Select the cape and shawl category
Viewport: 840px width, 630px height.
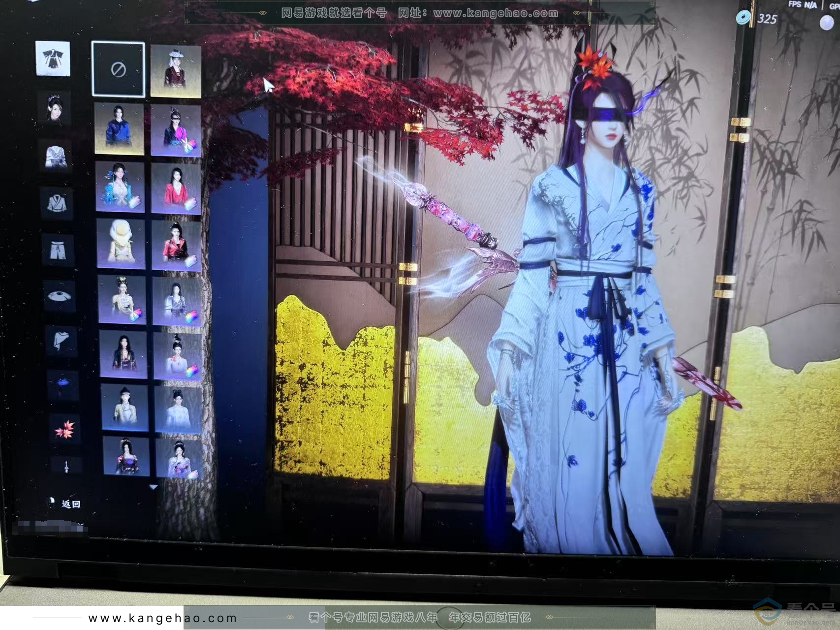click(61, 341)
